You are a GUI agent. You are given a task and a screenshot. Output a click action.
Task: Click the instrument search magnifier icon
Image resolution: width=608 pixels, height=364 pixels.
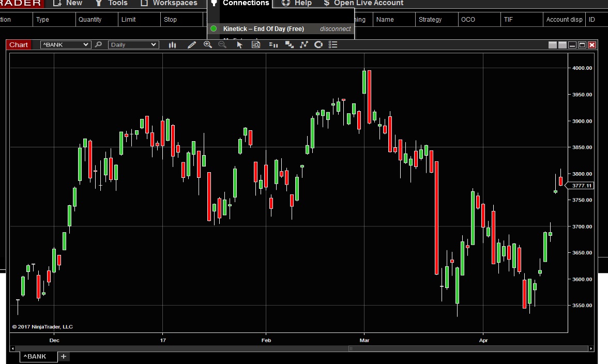[x=98, y=44]
